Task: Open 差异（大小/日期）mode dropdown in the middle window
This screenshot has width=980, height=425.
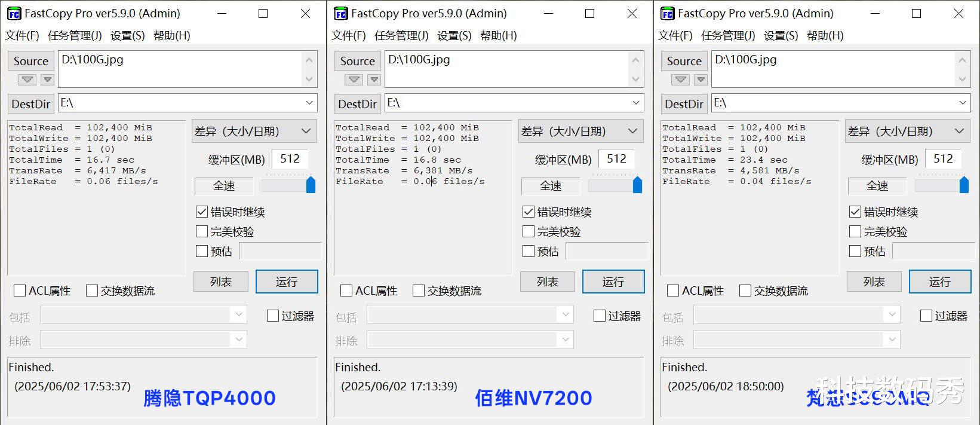Action: [x=581, y=131]
